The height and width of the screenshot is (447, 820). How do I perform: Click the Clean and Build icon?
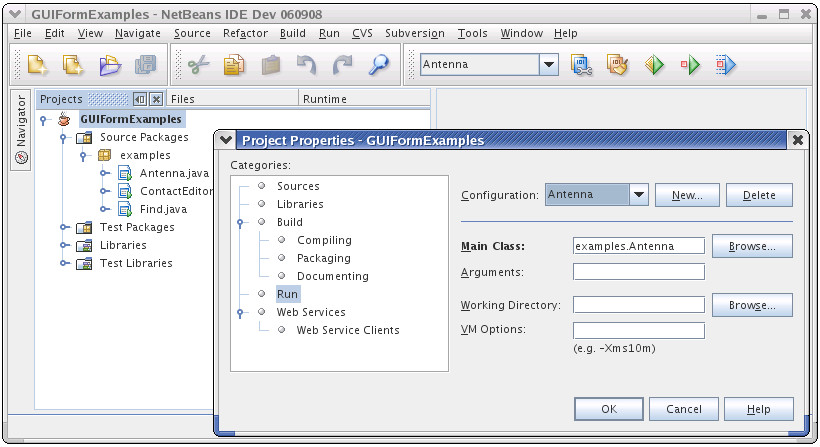click(618, 65)
